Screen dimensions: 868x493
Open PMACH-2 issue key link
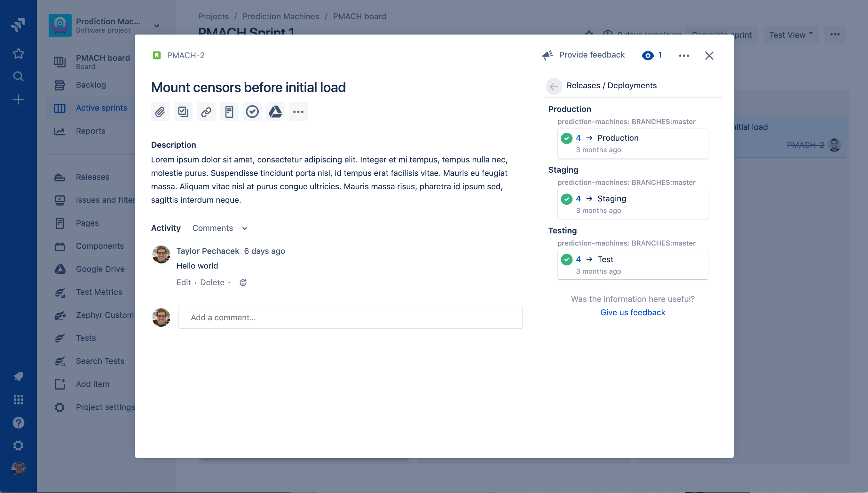pos(185,55)
